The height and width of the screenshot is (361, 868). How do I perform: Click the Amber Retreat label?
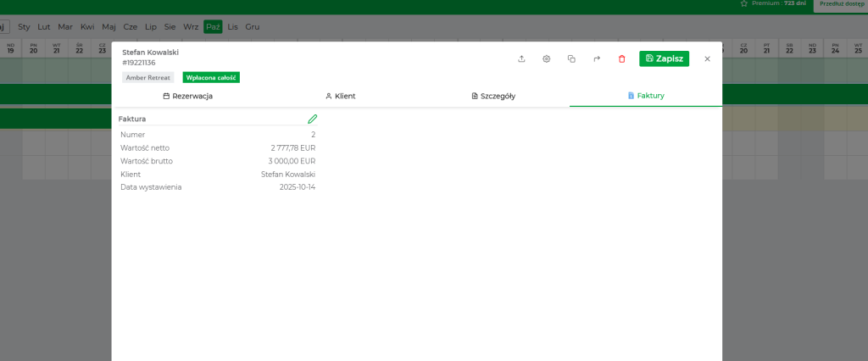click(x=148, y=77)
